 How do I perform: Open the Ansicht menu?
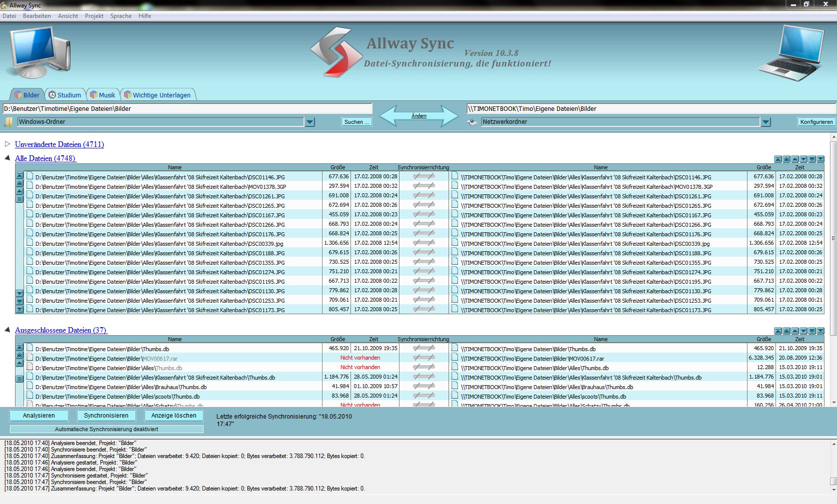click(x=68, y=16)
